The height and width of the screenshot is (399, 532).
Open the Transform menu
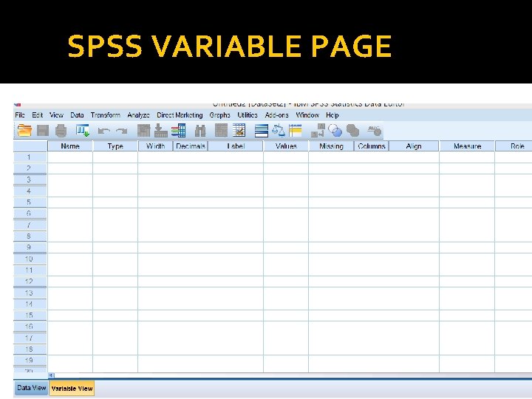(106, 115)
